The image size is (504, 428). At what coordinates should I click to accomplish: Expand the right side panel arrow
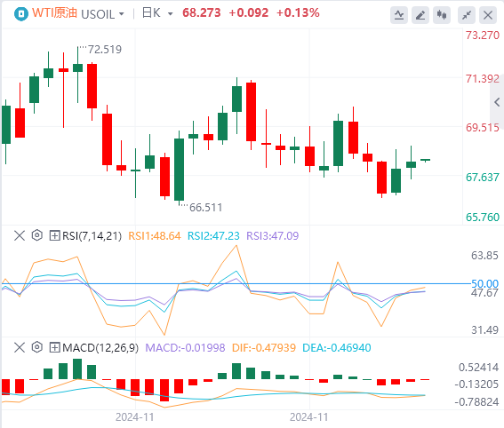point(497,102)
